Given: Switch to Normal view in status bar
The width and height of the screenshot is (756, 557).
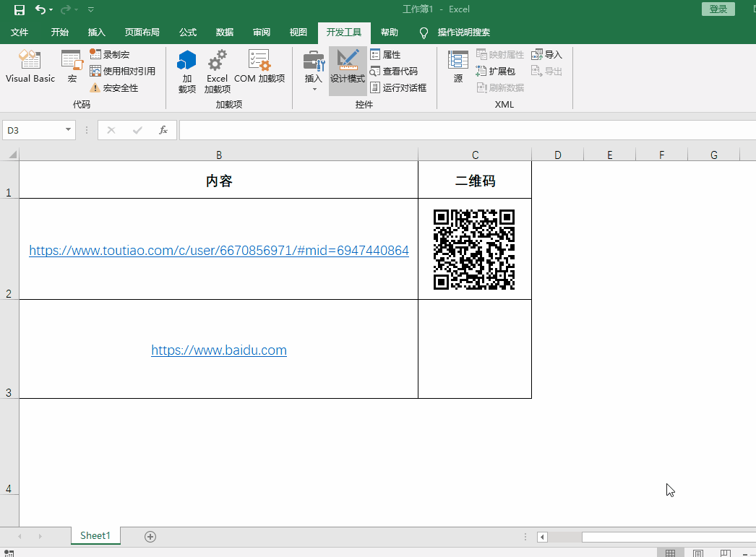Looking at the screenshot, I should point(670,553).
